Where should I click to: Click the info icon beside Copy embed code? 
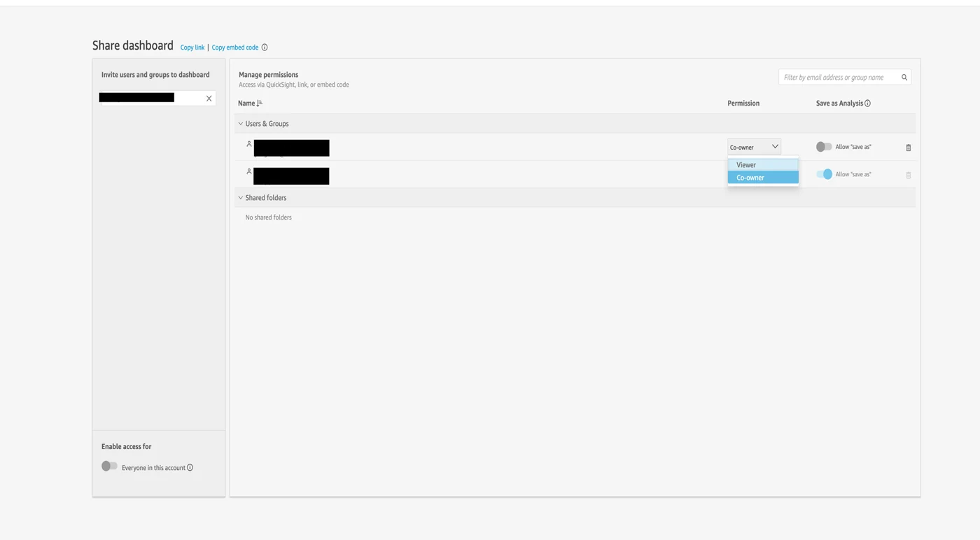[x=265, y=48]
